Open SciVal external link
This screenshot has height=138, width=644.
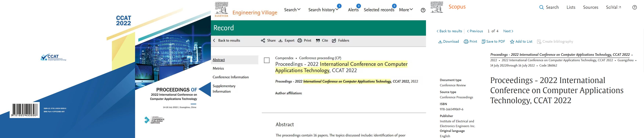(614, 7)
